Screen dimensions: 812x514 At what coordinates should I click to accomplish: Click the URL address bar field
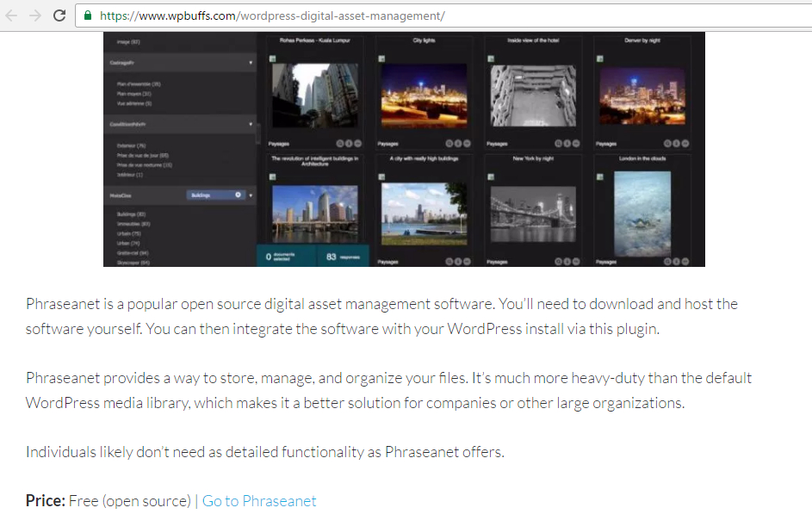point(431,16)
